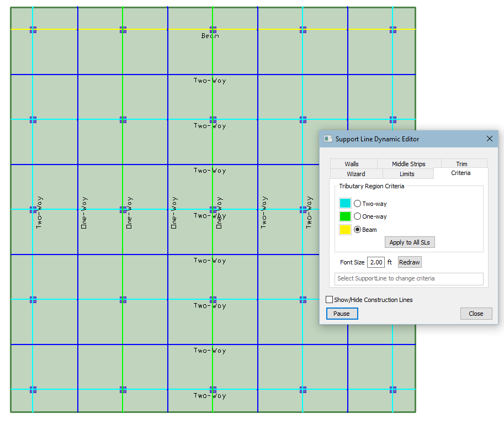Click the Font Size input field

pyautogui.click(x=375, y=262)
